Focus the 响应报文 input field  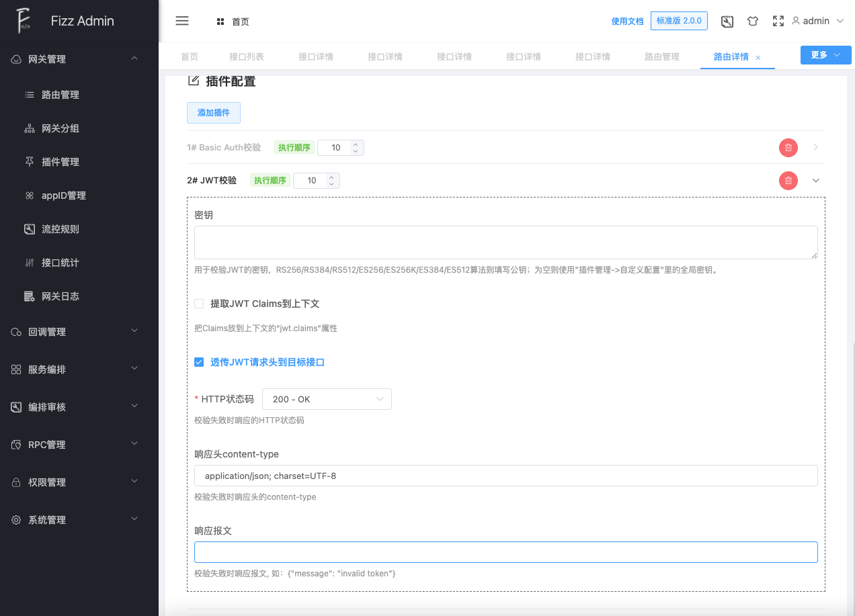coord(505,552)
